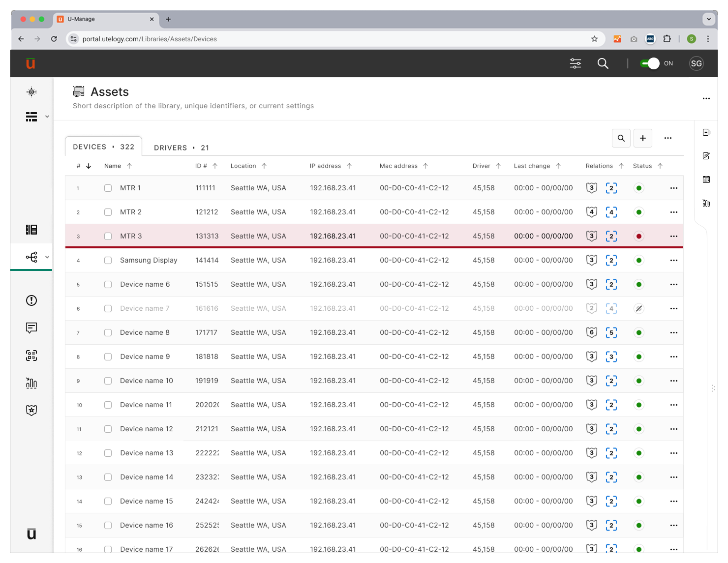The image size is (728, 563).
Task: Open Assets page more options ellipsis
Action: (x=706, y=98)
